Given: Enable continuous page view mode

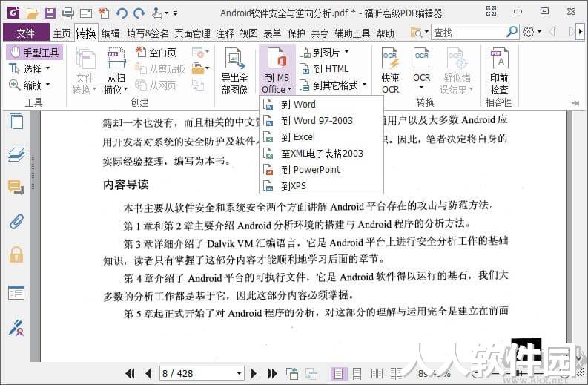Looking at the screenshot, I should click(x=357, y=373).
